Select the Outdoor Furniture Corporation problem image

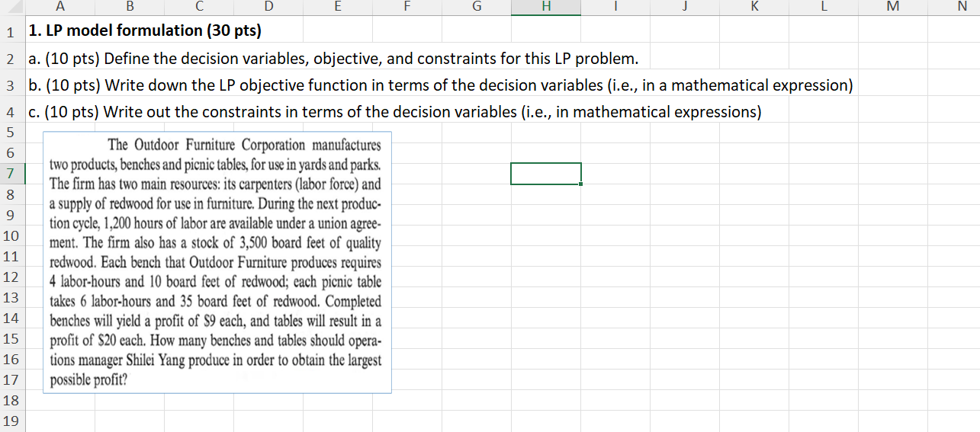217,263
